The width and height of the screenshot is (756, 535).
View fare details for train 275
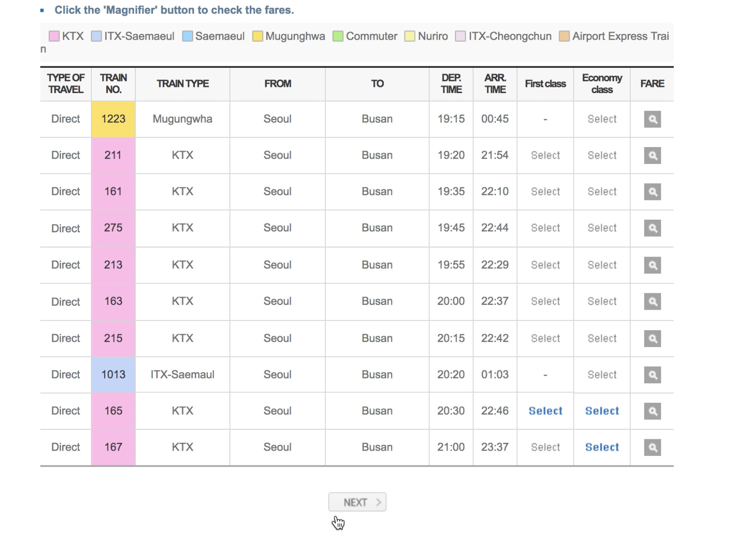click(x=652, y=228)
